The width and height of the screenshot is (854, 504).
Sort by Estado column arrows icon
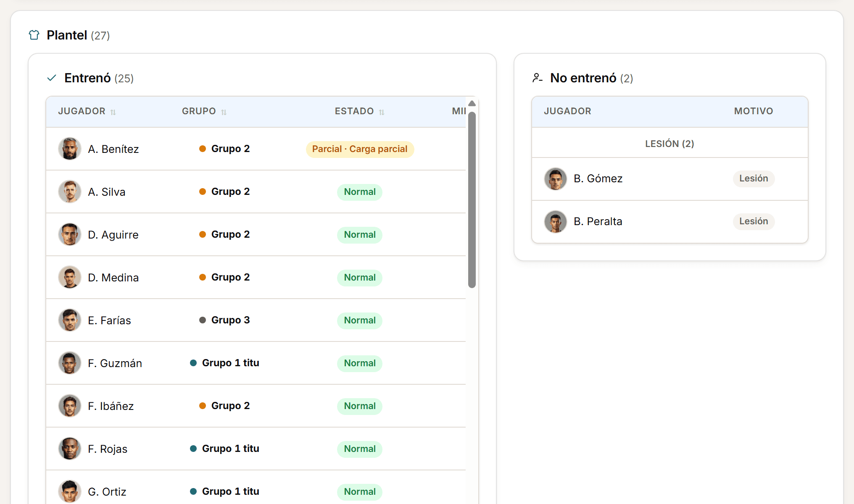pyautogui.click(x=382, y=112)
